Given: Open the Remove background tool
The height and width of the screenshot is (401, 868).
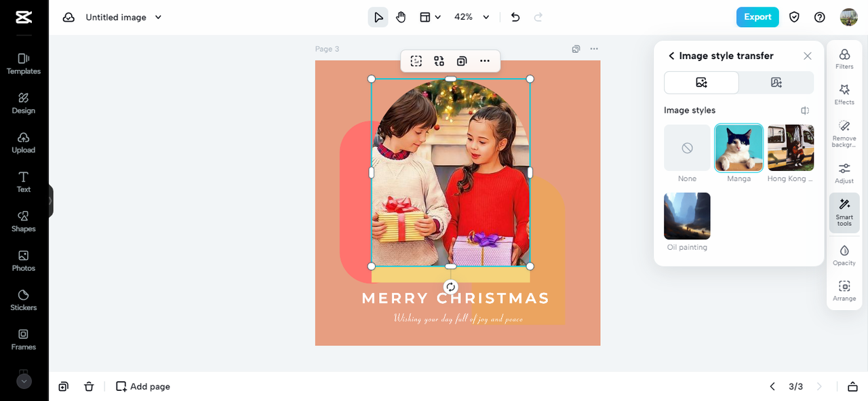Looking at the screenshot, I should tap(844, 134).
